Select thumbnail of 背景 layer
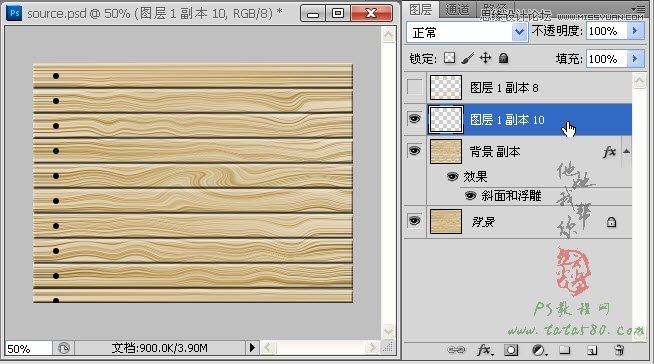The image size is (654, 364). tap(446, 221)
